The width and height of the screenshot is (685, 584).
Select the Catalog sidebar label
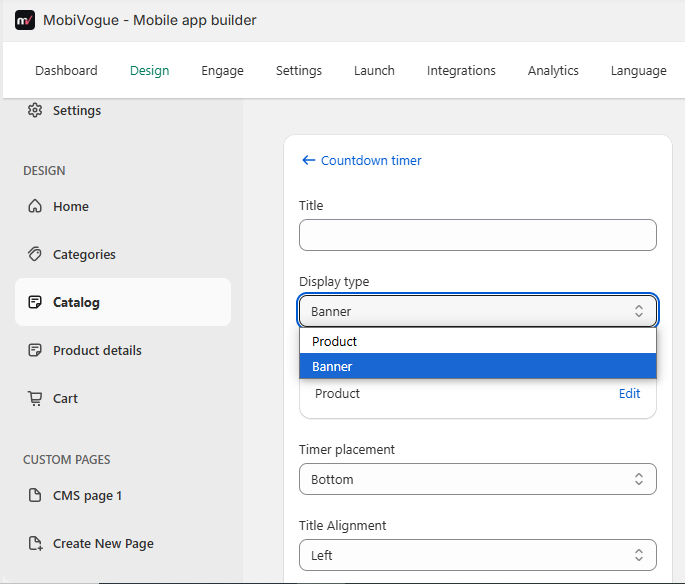point(76,302)
